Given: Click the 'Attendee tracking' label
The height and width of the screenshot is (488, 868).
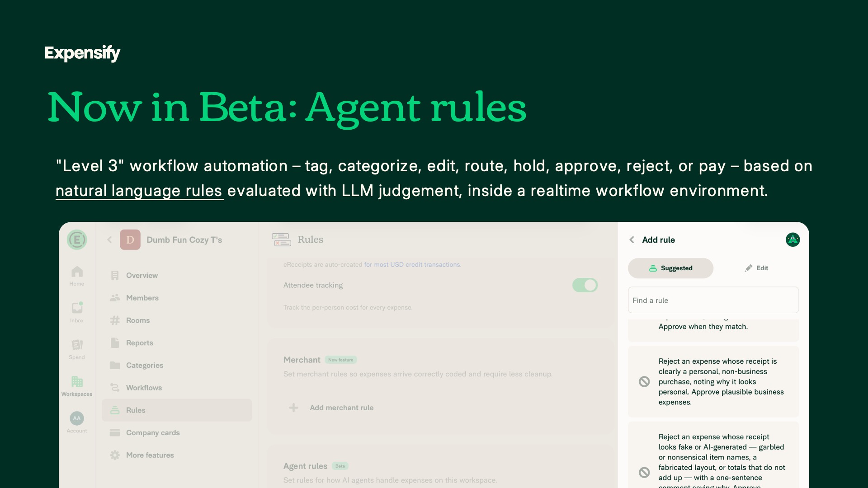Looking at the screenshot, I should (313, 285).
